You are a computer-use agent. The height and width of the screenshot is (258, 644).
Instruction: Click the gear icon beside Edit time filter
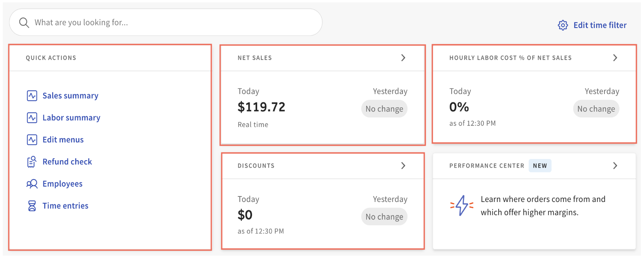coord(563,25)
